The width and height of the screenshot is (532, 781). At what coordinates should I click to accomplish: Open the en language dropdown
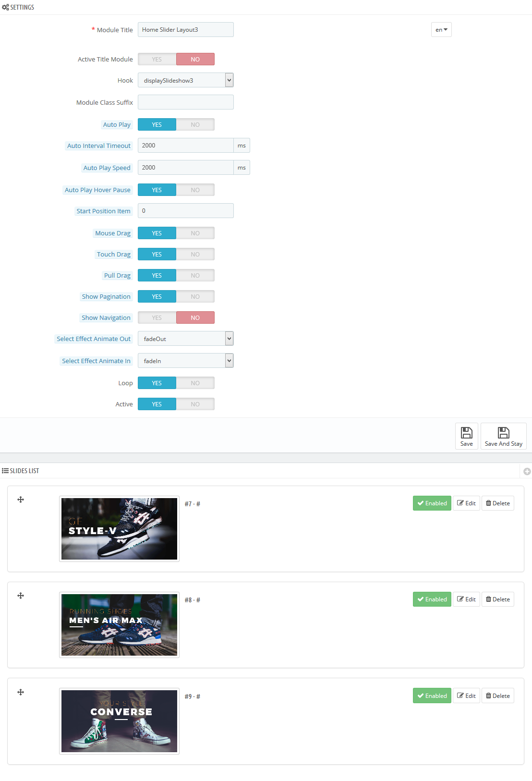tap(441, 30)
